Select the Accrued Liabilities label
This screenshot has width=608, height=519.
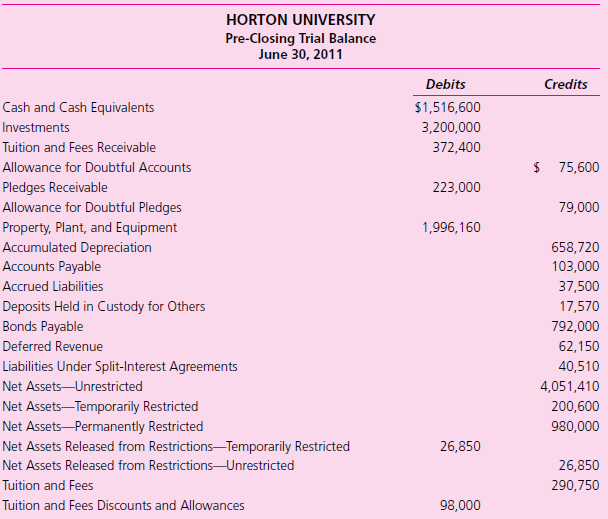tap(53, 287)
